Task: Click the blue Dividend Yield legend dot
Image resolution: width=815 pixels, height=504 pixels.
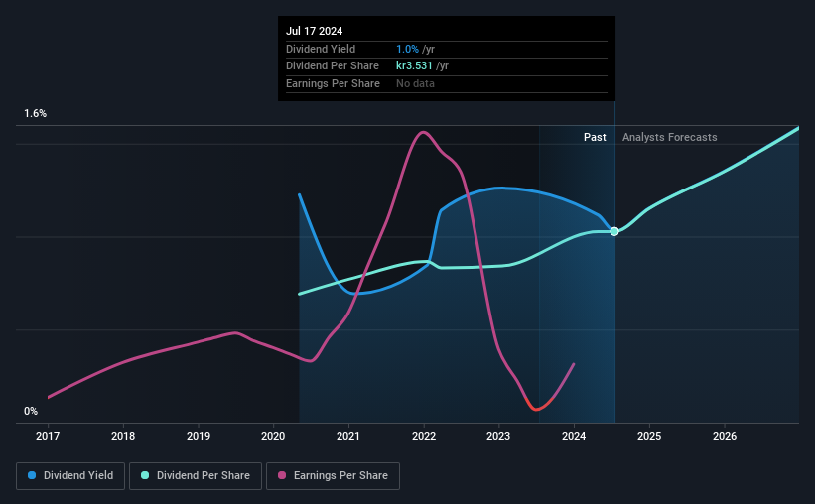Action: pos(32,475)
